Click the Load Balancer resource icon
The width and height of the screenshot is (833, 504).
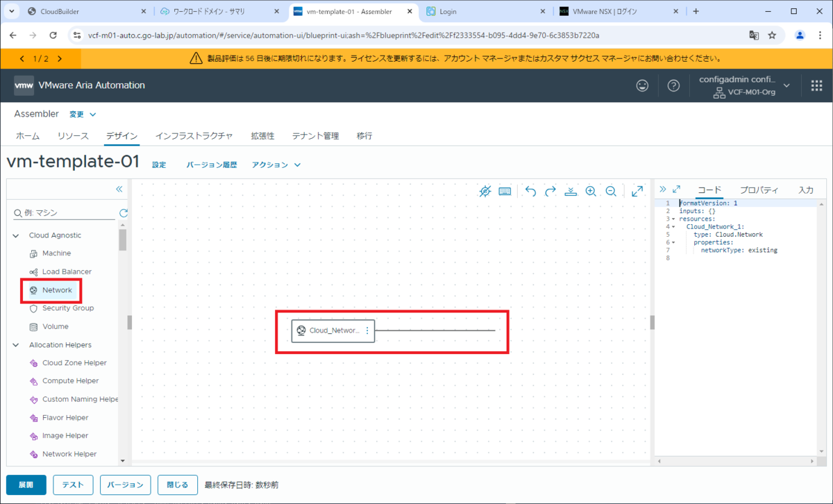[x=33, y=271]
